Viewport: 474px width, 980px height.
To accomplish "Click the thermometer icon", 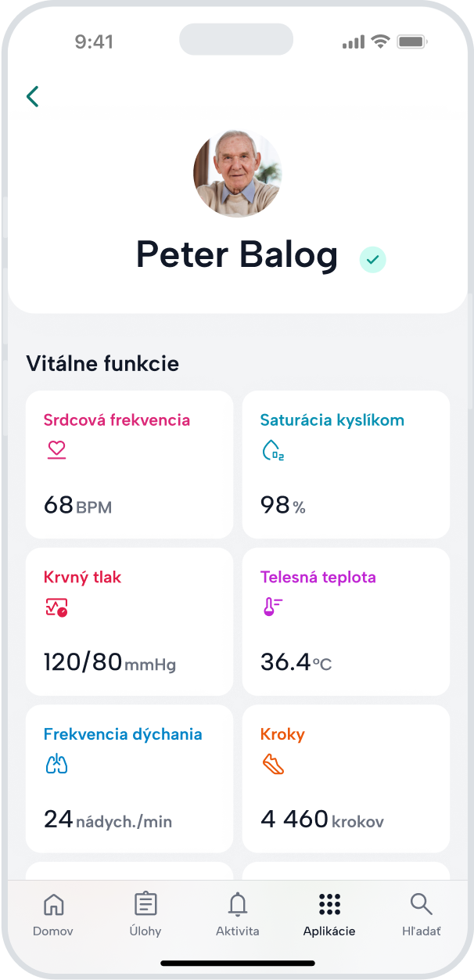I will (x=272, y=607).
